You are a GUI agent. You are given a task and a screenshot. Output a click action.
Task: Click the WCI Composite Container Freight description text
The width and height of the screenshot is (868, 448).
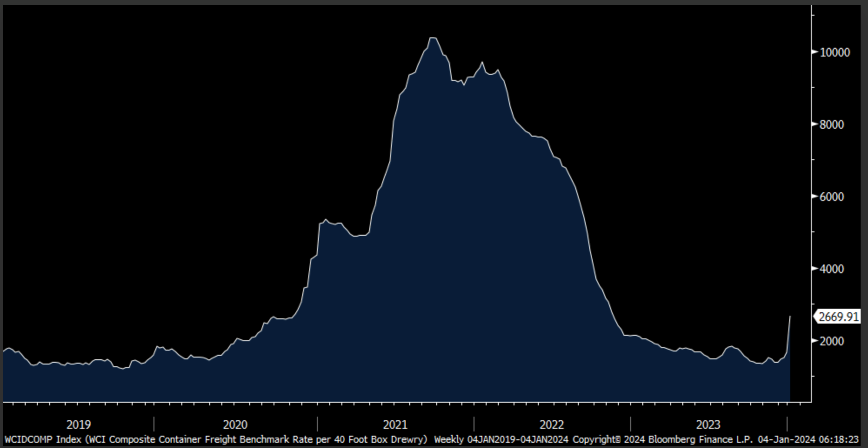click(257, 439)
